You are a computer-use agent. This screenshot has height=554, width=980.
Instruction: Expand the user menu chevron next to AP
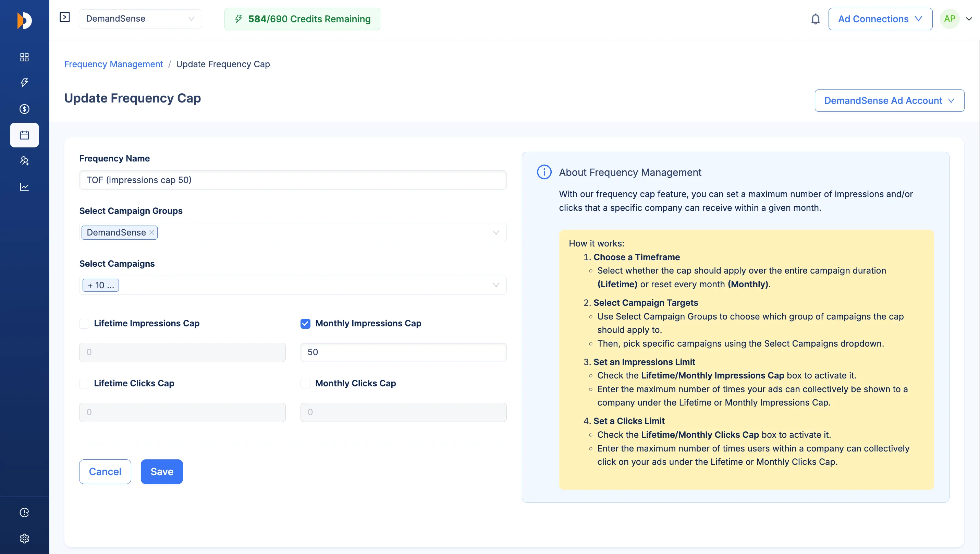(969, 19)
